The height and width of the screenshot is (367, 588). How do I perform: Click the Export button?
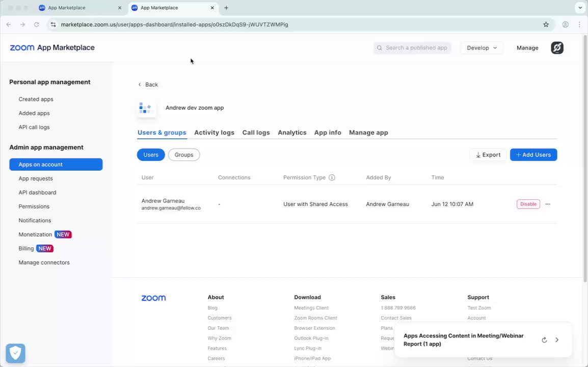click(x=488, y=154)
